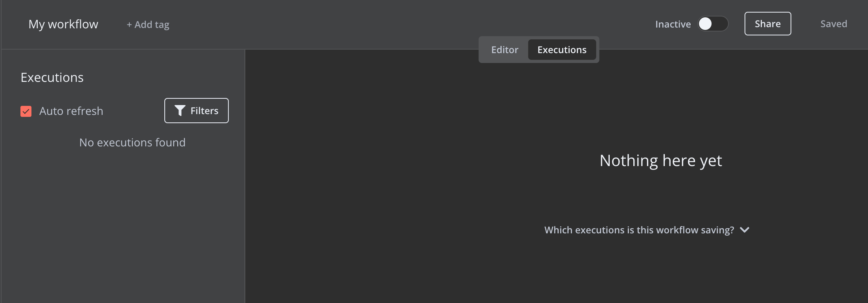Rename the "My workflow" title

[63, 24]
